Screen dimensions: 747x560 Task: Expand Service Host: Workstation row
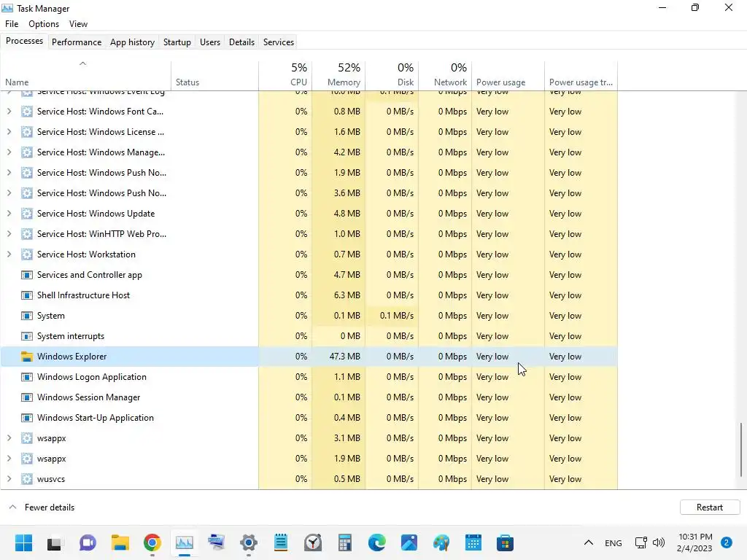[x=9, y=254]
